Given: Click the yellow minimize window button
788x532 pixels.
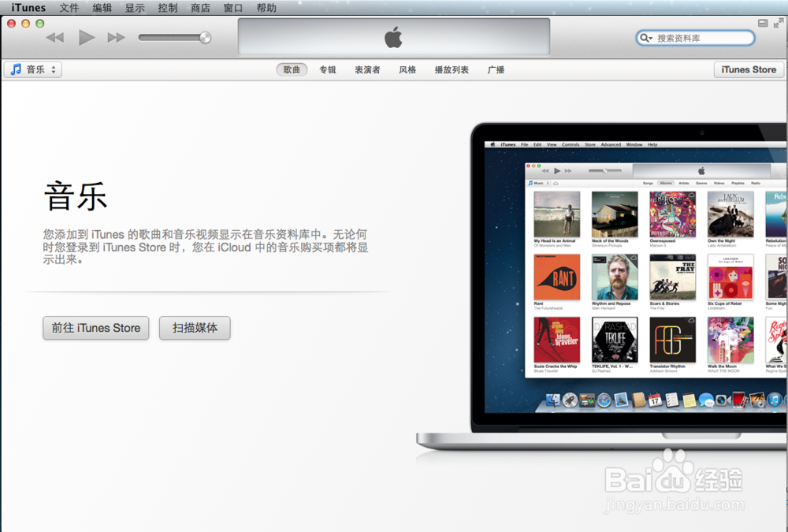Looking at the screenshot, I should 26,23.
